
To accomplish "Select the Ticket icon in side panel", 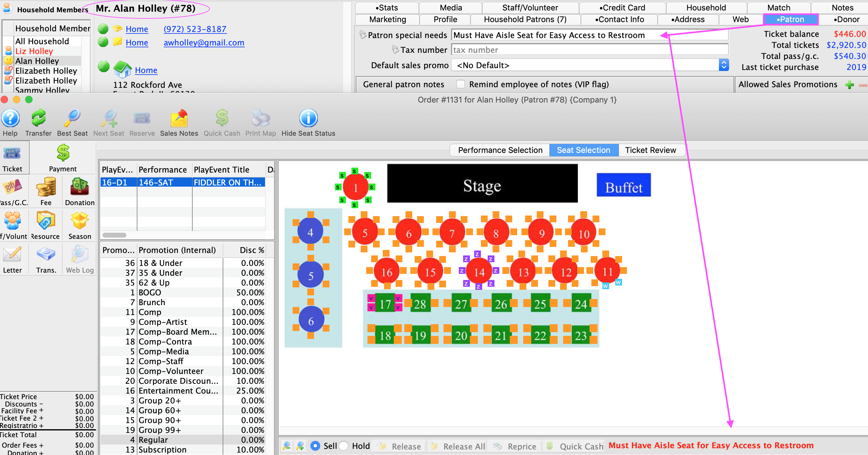I will pos(12,153).
